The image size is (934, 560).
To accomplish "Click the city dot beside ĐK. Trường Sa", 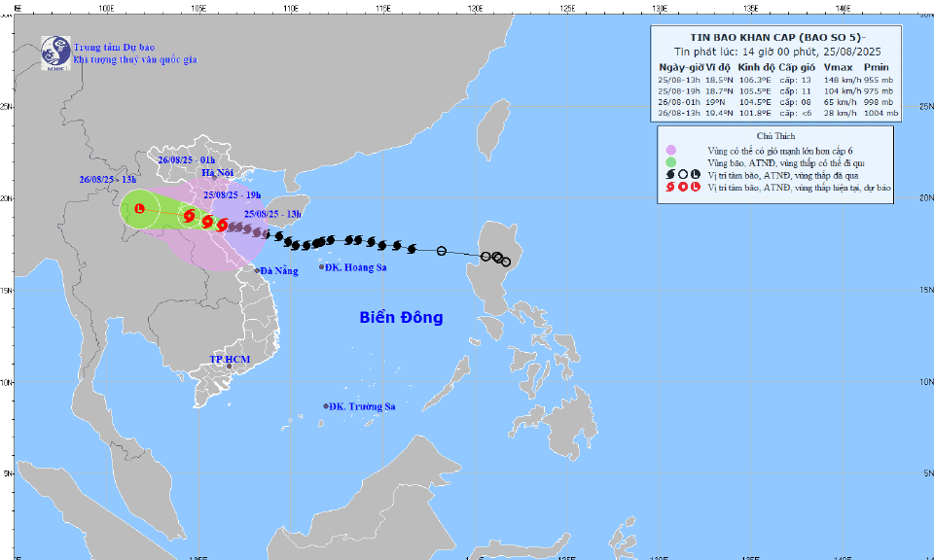I will pos(326,405).
